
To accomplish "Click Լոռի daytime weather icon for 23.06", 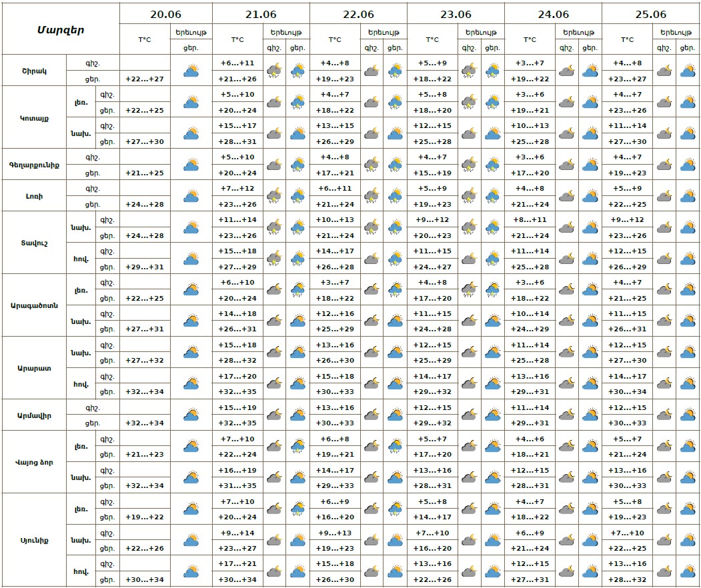I will (493, 196).
